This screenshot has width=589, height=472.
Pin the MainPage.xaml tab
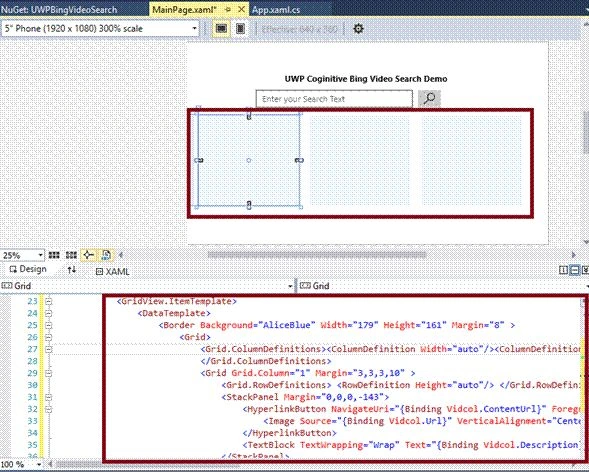(x=228, y=9)
